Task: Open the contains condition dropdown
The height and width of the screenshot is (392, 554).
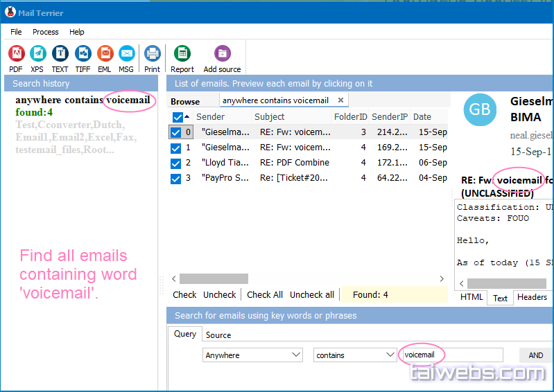Action: coord(390,355)
